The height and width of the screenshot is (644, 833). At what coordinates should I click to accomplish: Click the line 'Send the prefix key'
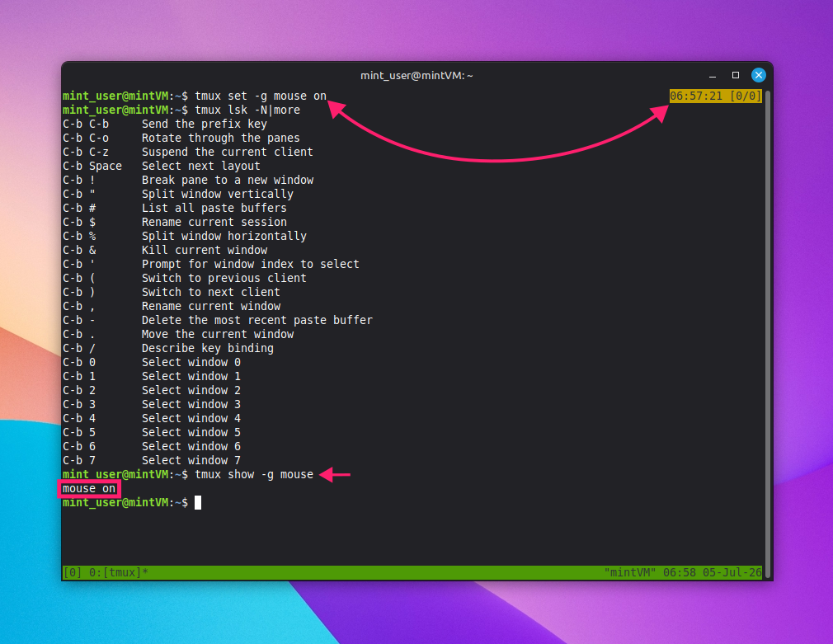click(x=204, y=124)
